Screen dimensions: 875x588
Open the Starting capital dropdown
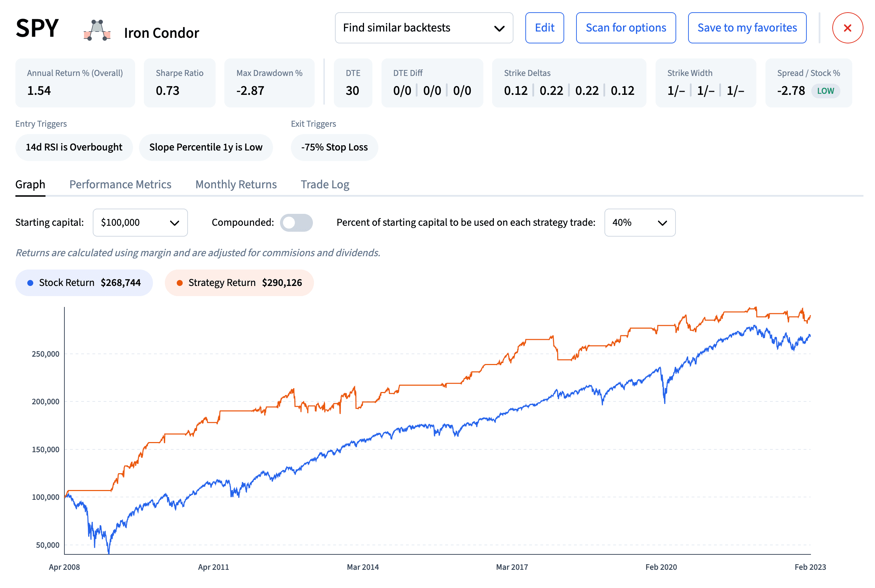click(140, 223)
